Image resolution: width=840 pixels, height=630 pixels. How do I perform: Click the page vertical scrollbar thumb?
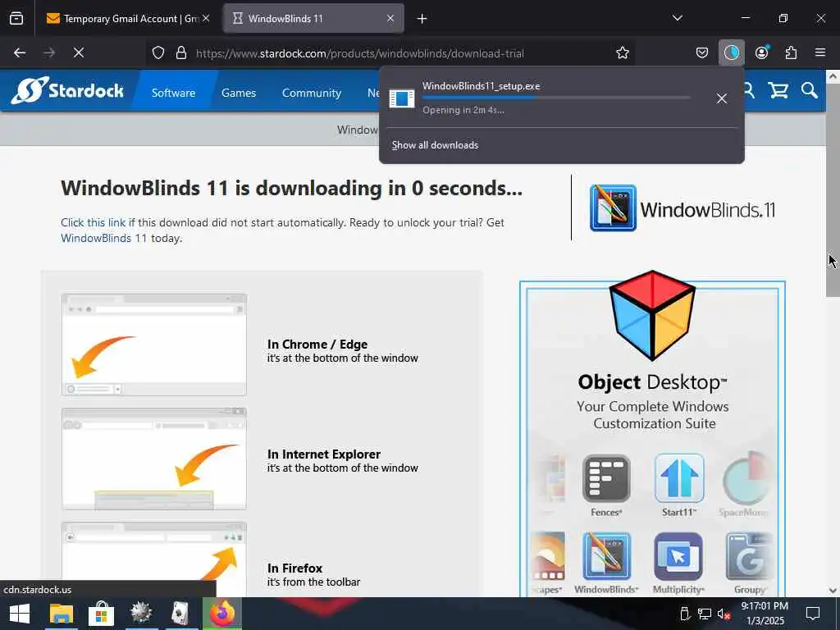pyautogui.click(x=833, y=189)
